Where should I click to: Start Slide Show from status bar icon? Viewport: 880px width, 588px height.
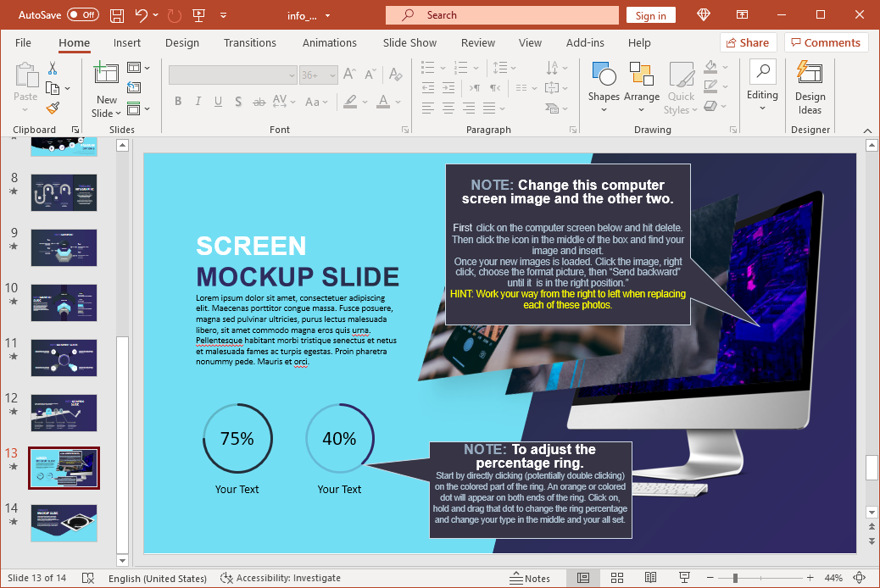click(x=685, y=578)
